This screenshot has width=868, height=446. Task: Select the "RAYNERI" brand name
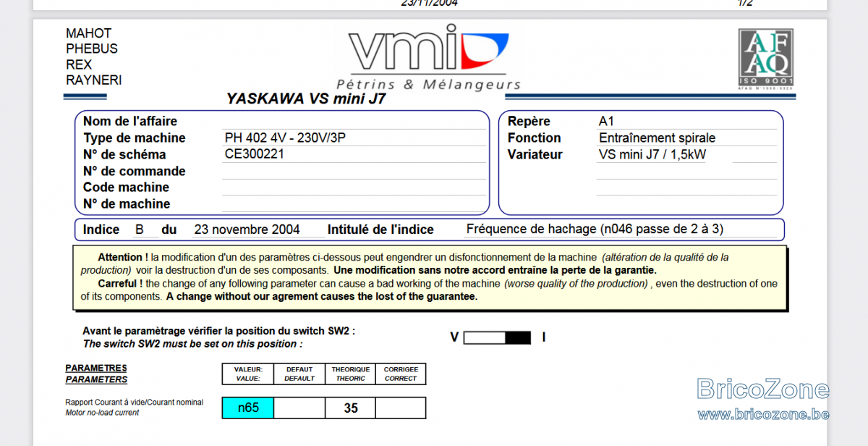pos(94,80)
